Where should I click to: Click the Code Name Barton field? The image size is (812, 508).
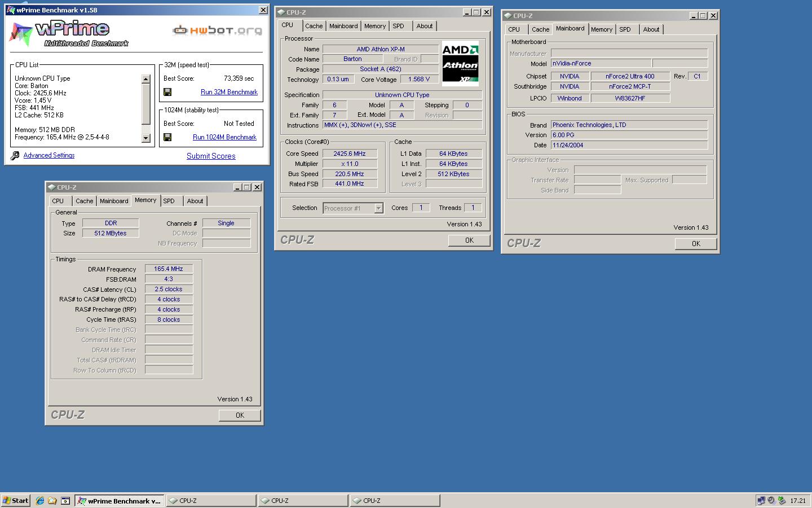click(x=352, y=59)
